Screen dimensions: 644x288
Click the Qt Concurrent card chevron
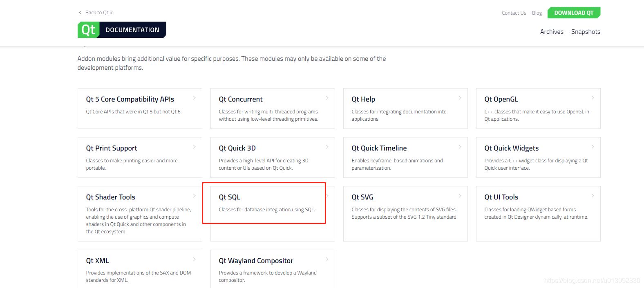click(x=327, y=98)
